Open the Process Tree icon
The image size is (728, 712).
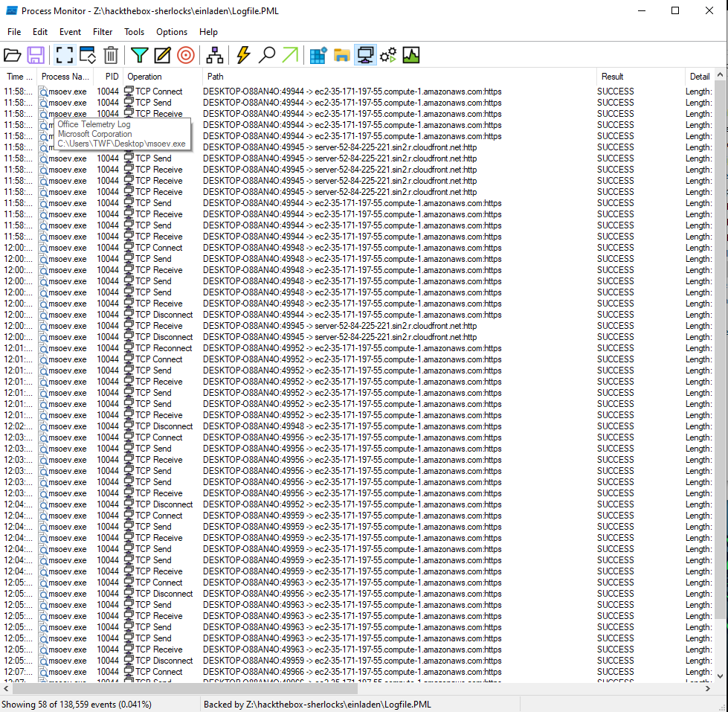[215, 55]
